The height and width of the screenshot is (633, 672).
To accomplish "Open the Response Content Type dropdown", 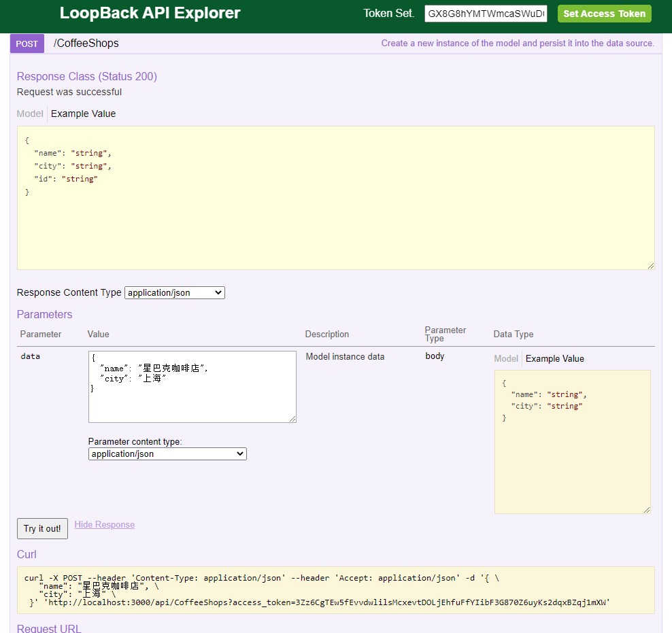I will (174, 292).
